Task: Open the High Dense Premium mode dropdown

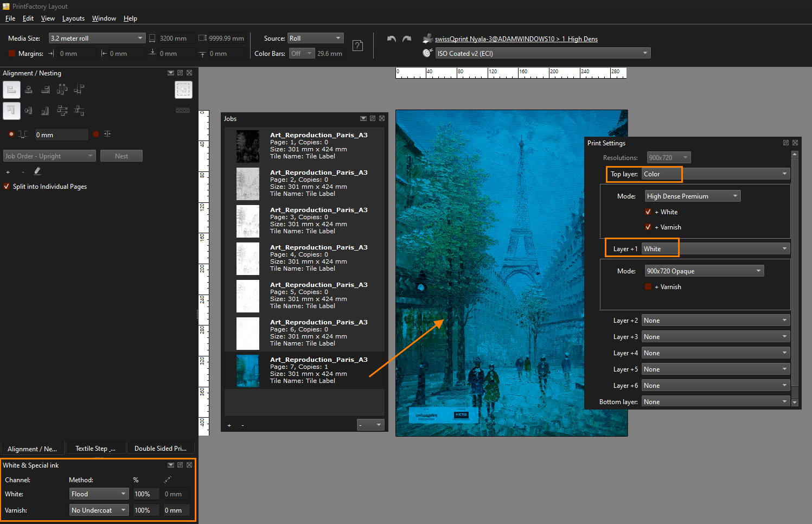Action: point(693,196)
